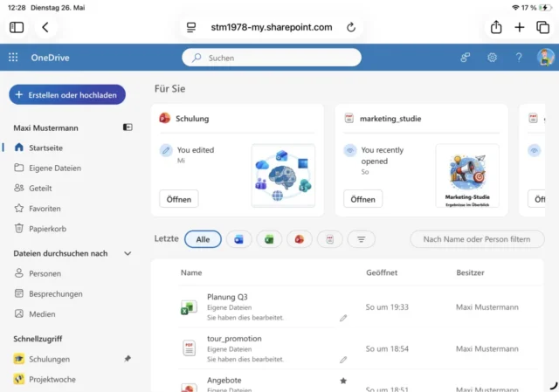This screenshot has width=559, height=392.
Task: Focus the Nach Name oder Person filtern field
Action: point(477,239)
